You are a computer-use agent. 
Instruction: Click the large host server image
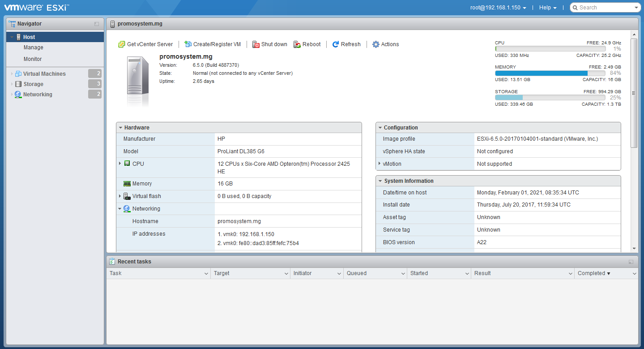(x=137, y=82)
